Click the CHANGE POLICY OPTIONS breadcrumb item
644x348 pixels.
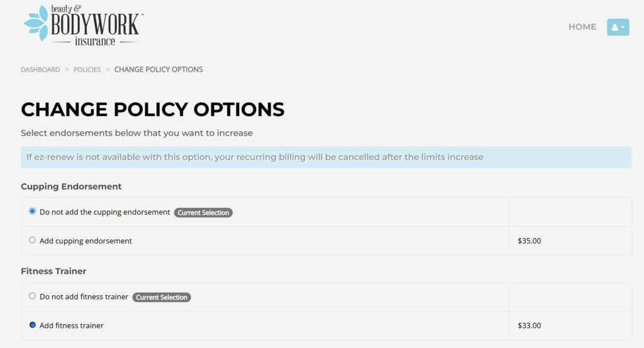[x=158, y=70]
